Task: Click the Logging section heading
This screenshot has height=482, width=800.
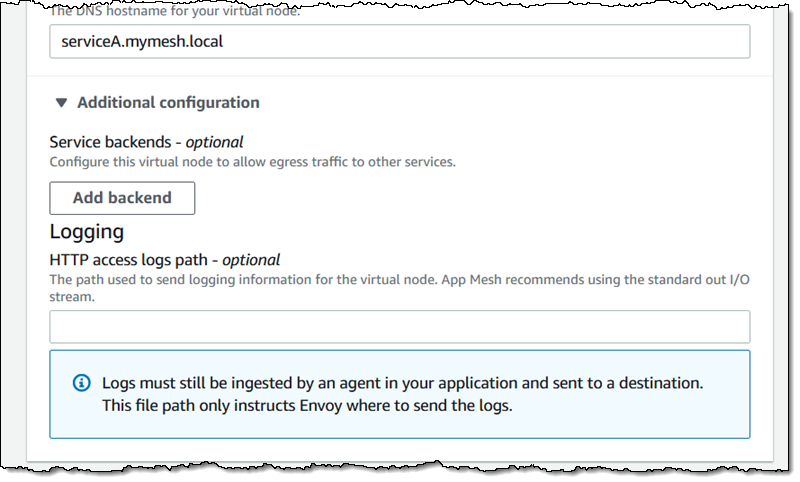Action: [87, 232]
